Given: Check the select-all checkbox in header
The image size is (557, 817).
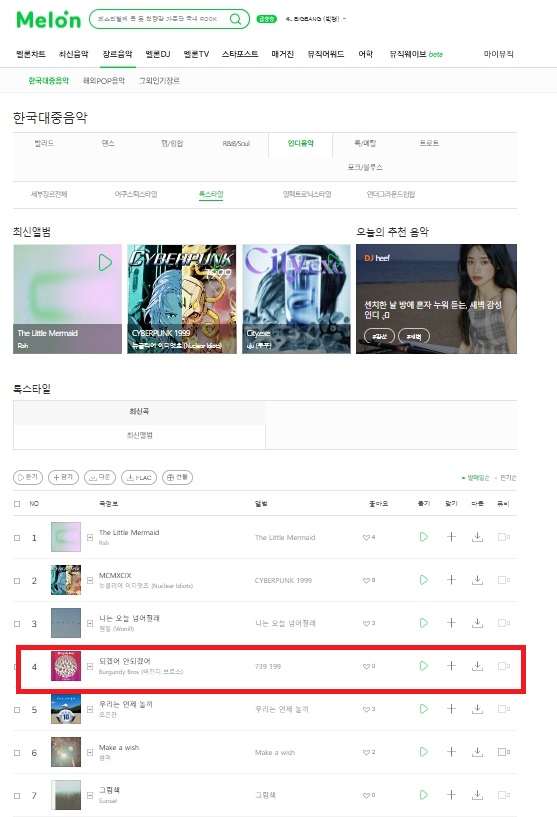Looking at the screenshot, I should pyautogui.click(x=17, y=504).
